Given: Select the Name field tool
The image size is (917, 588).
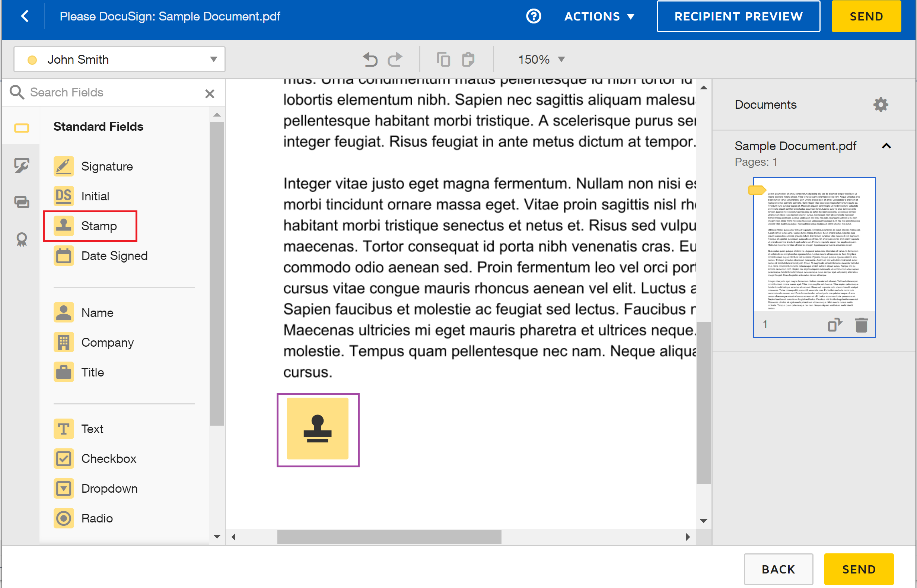Looking at the screenshot, I should pos(96,313).
